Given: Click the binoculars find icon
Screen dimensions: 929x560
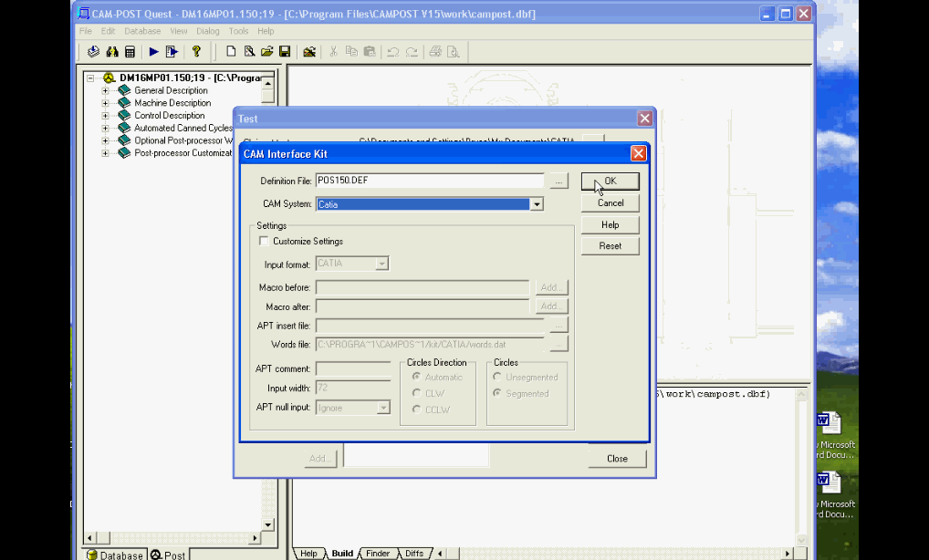Looking at the screenshot, I should pyautogui.click(x=112, y=51).
